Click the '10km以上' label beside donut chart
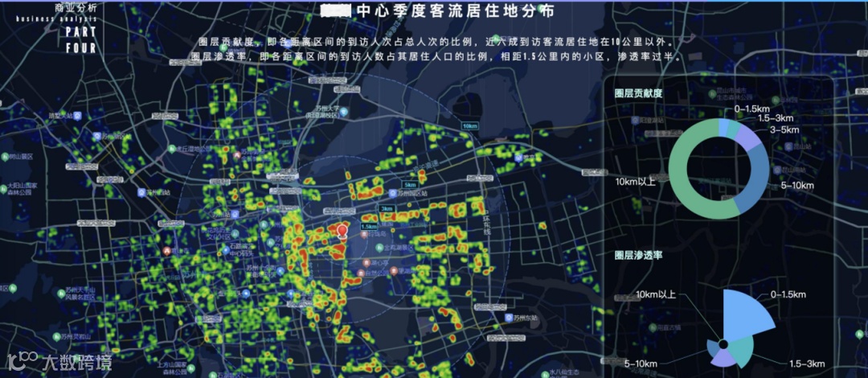Viewport: 868px width, 378px height. click(635, 181)
